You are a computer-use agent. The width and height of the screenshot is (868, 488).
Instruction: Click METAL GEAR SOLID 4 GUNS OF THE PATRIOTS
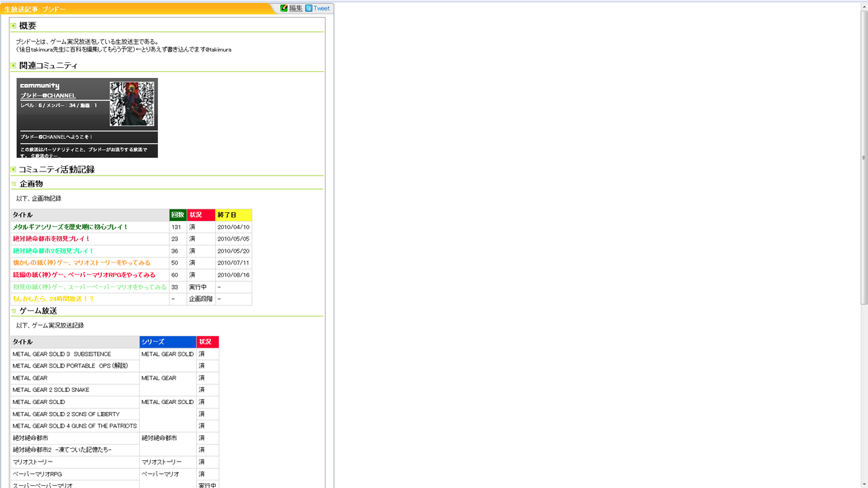coord(75,426)
